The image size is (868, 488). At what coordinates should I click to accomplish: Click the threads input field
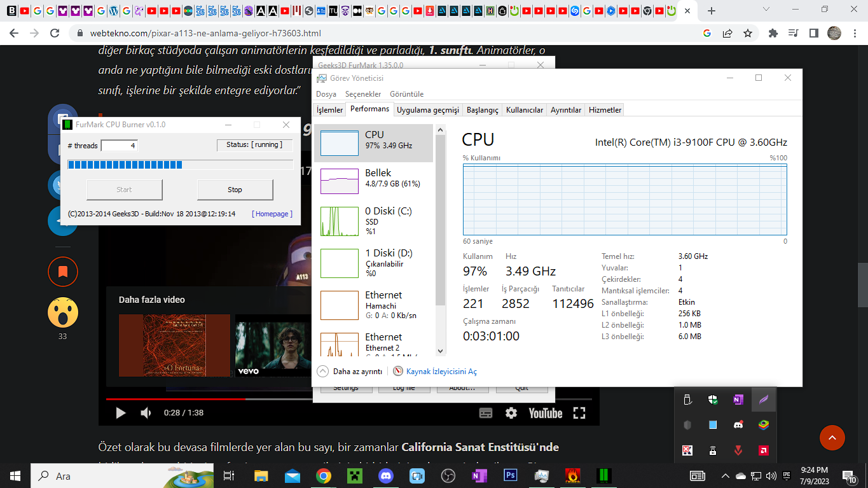[x=119, y=146]
